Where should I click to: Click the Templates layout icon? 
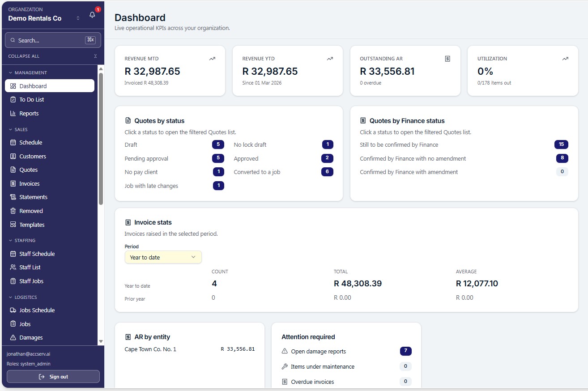(13, 225)
